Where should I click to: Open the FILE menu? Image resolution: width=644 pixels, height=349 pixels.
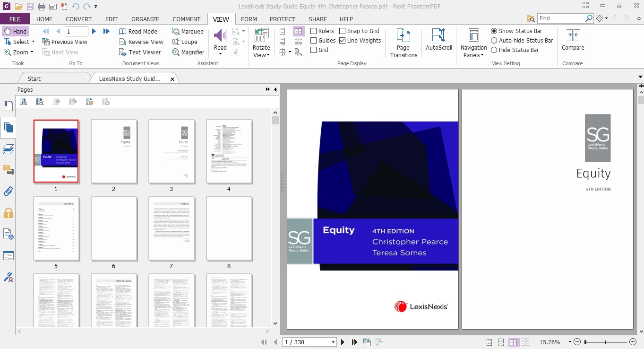click(15, 19)
